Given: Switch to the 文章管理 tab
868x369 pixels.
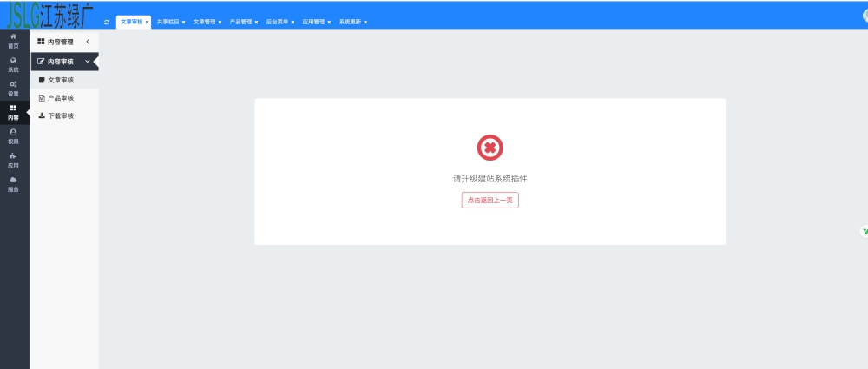Looking at the screenshot, I should [204, 23].
